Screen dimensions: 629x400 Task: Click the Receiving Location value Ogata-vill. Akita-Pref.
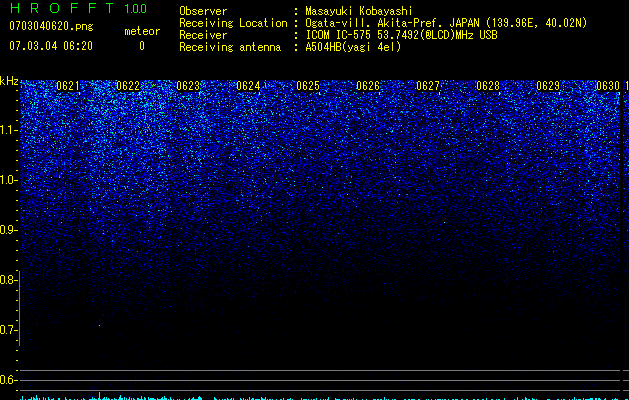tap(374, 23)
